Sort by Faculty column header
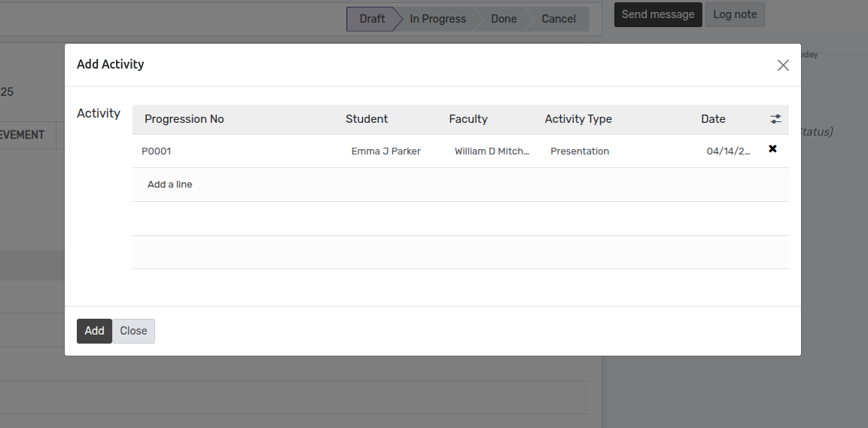Image resolution: width=868 pixels, height=428 pixels. point(468,119)
